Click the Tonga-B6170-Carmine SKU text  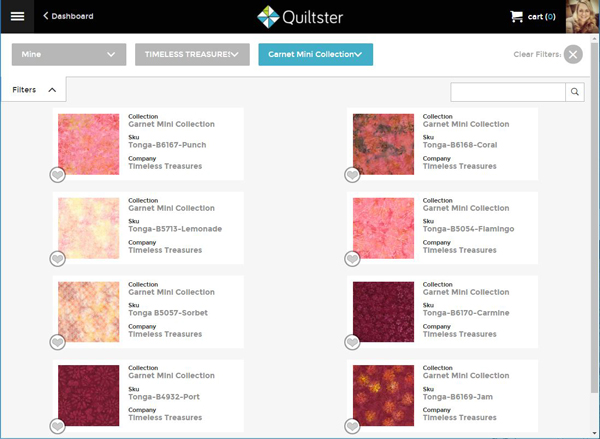(x=466, y=313)
